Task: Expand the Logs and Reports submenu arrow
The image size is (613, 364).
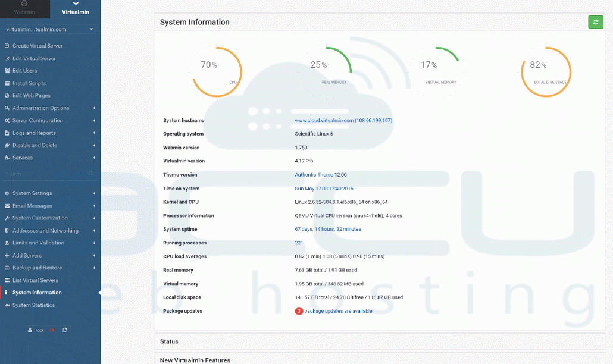Action: click(94, 133)
